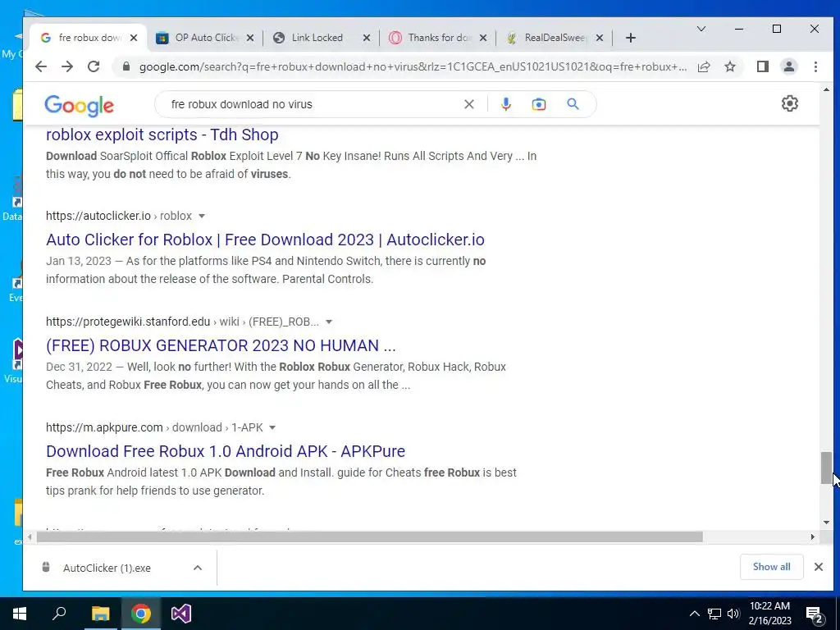
Task: Click scroll up arrow of page
Action: (826, 89)
